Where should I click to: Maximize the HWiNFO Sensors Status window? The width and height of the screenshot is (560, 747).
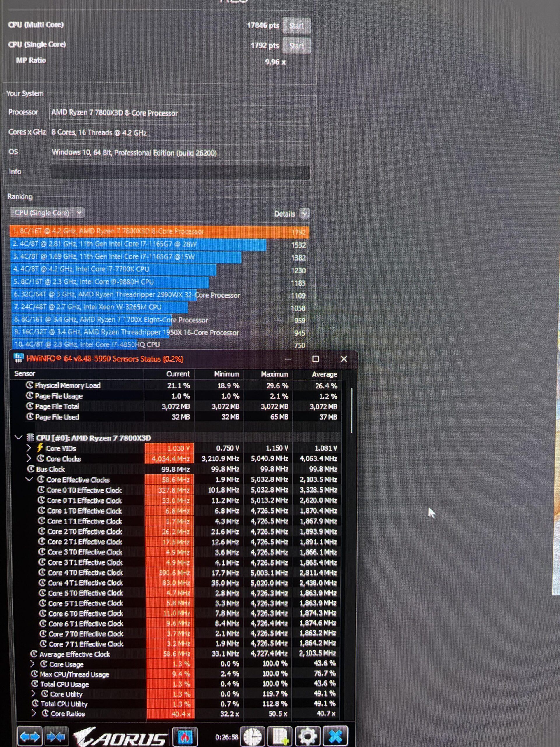point(316,359)
